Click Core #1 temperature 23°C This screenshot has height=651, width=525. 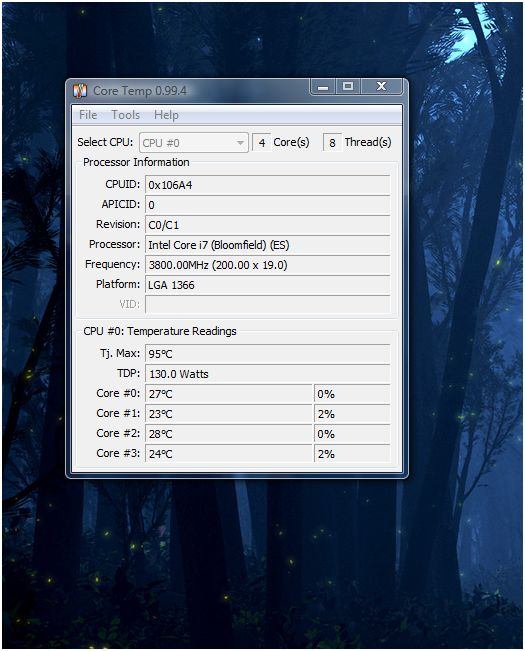[228, 414]
